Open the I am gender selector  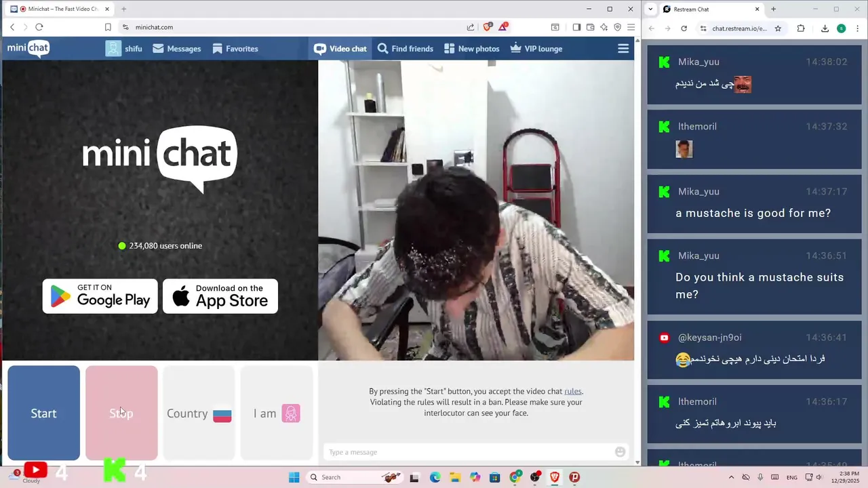[277, 413]
